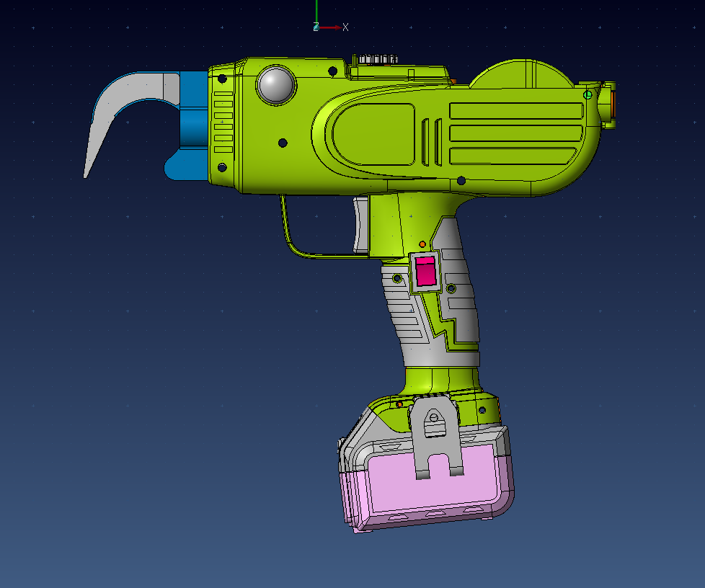Pick the round reel cover dome at rear

[522, 74]
